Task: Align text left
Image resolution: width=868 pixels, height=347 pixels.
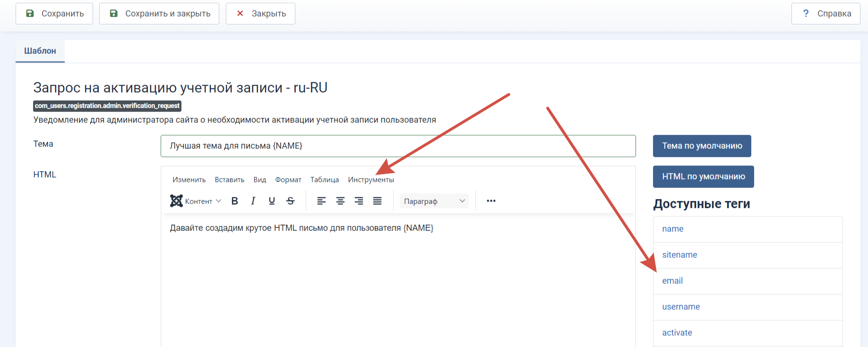Action: (321, 201)
